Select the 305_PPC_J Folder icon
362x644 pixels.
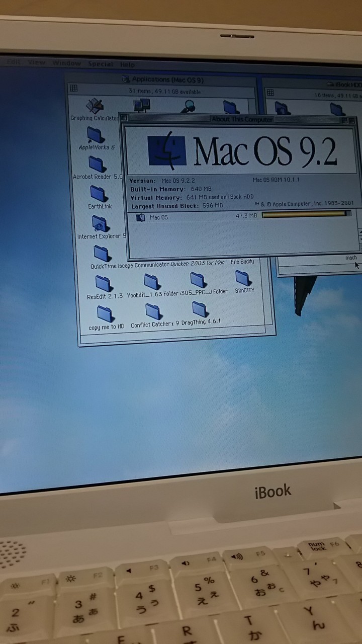coord(199,280)
